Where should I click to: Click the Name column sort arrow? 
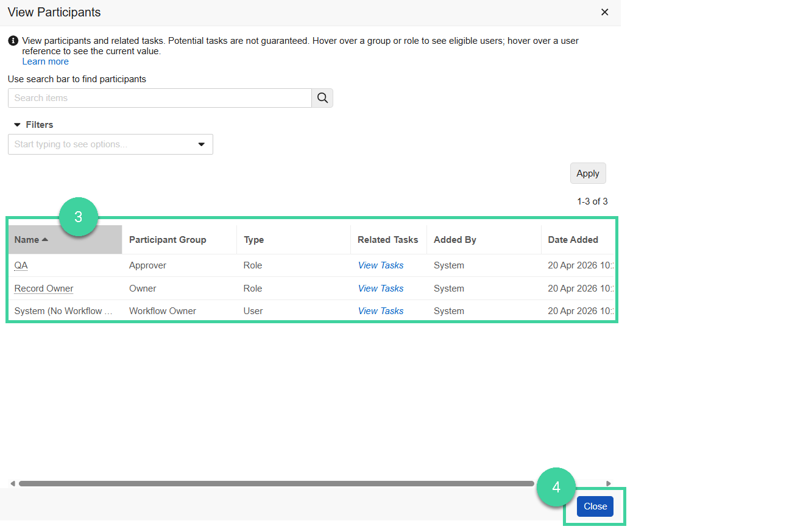pos(45,239)
